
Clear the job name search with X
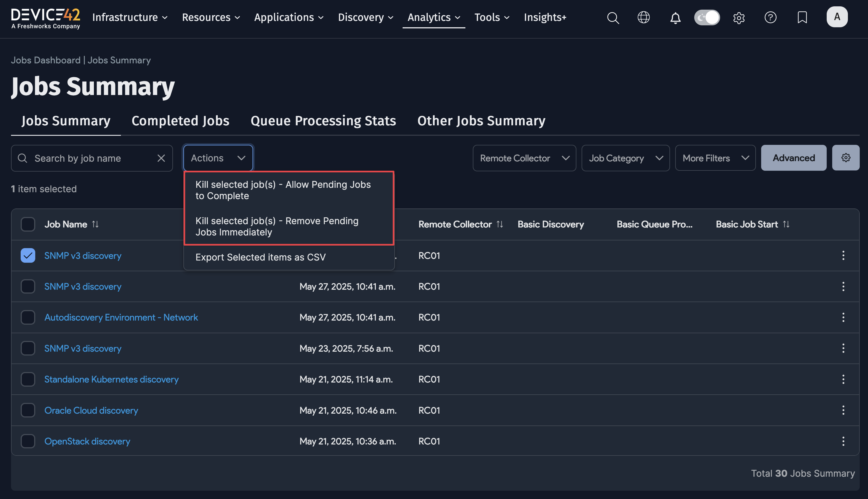[x=161, y=158]
